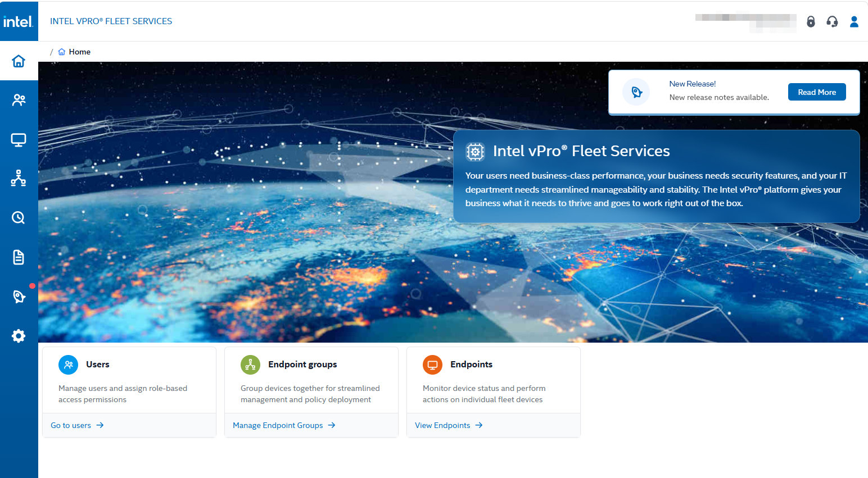
Task: Click the arrow next to Manage Endpoint Groups
Action: pos(332,425)
